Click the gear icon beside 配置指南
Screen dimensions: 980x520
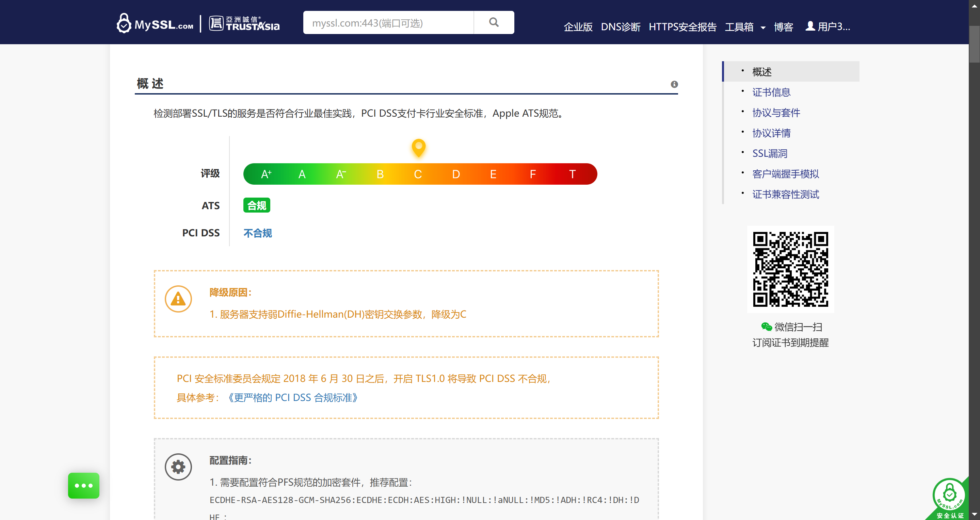click(x=178, y=466)
